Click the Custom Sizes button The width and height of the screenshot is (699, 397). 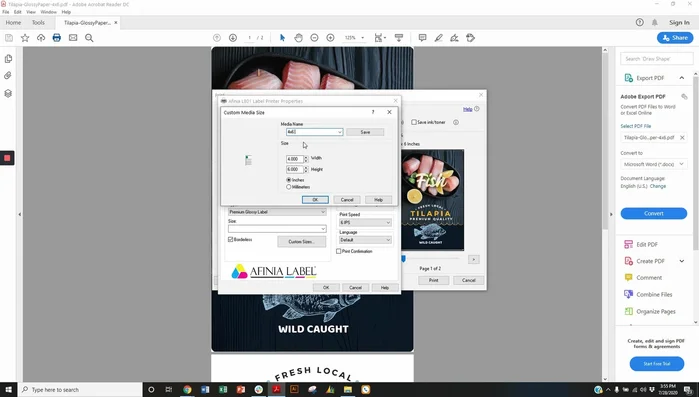(x=301, y=241)
